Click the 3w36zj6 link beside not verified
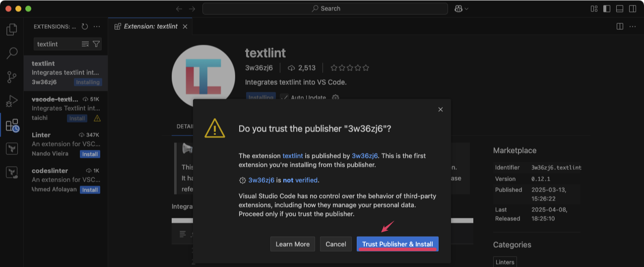644x267 pixels. click(x=261, y=180)
